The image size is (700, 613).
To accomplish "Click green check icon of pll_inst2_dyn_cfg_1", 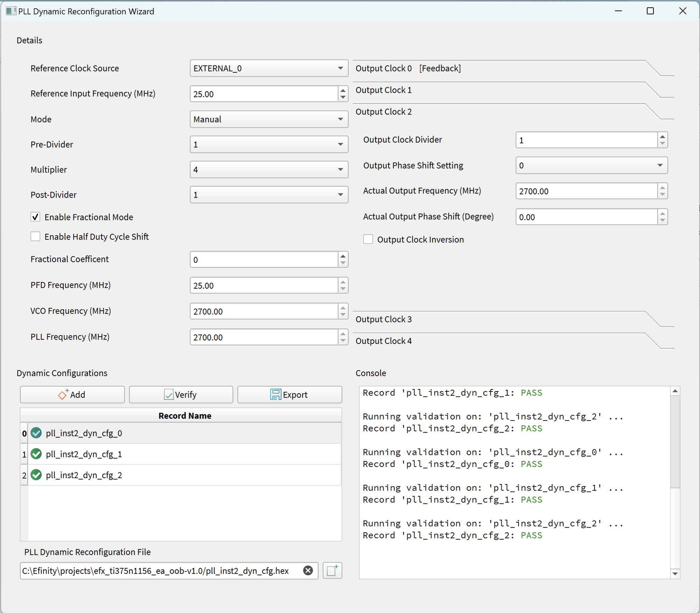I will (x=36, y=454).
